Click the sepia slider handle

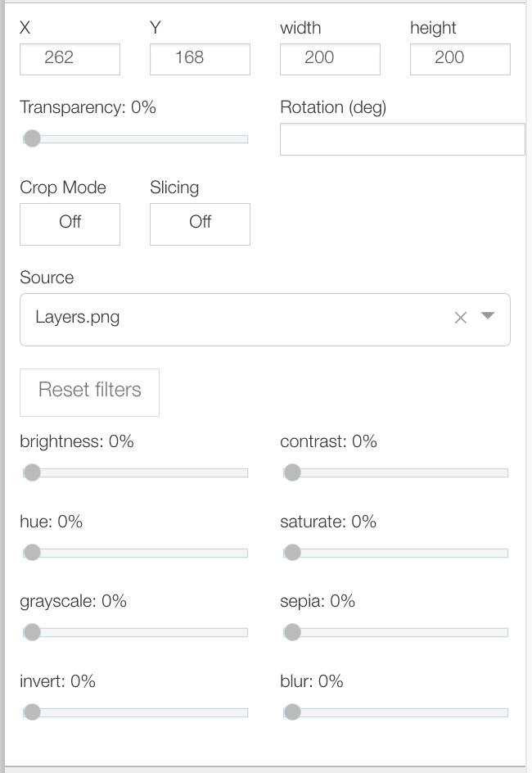click(292, 632)
